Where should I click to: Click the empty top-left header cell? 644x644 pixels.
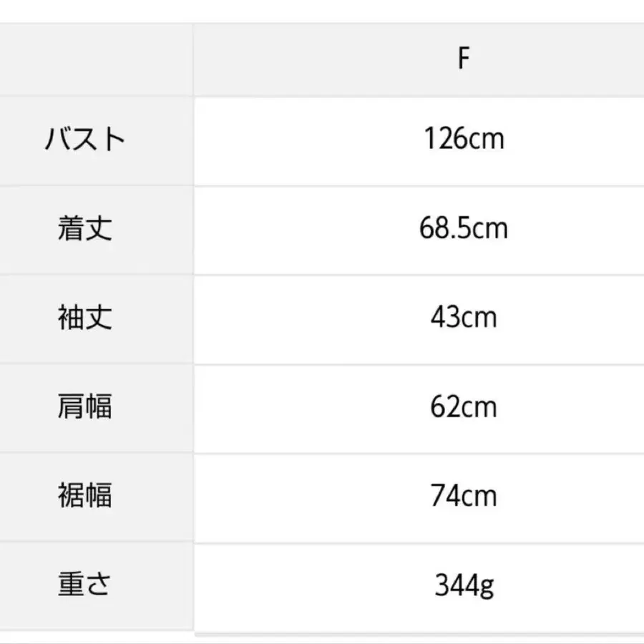pyautogui.click(x=96, y=59)
